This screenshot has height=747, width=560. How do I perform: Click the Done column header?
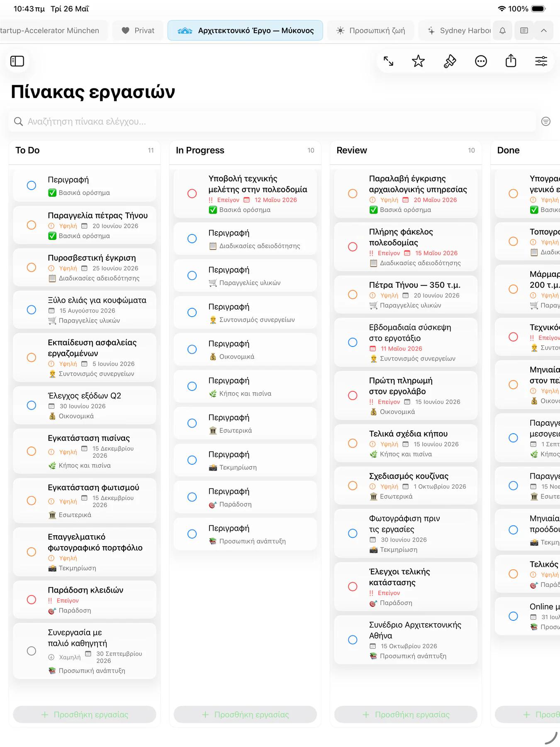(x=525, y=150)
